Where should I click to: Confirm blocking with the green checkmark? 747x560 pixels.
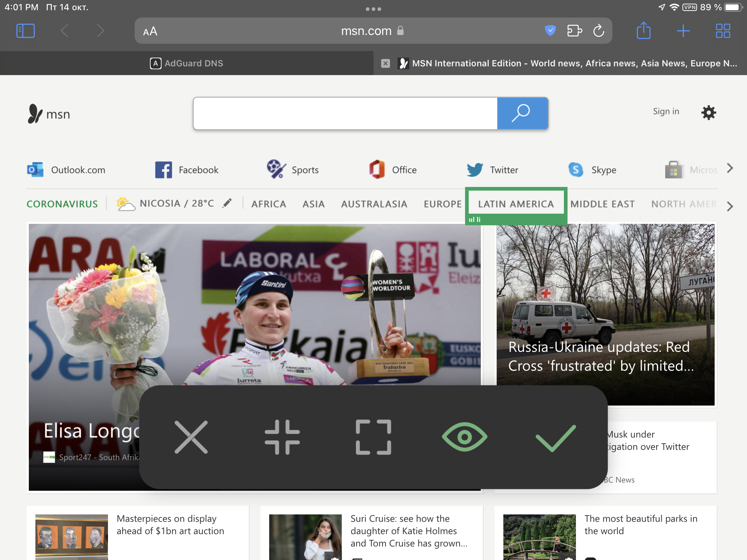pos(556,437)
